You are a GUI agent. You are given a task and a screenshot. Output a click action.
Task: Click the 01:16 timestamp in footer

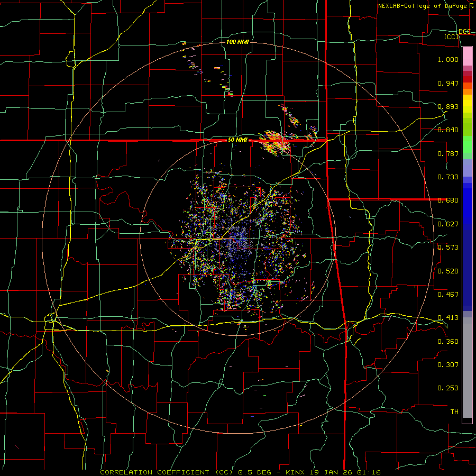(x=369, y=472)
